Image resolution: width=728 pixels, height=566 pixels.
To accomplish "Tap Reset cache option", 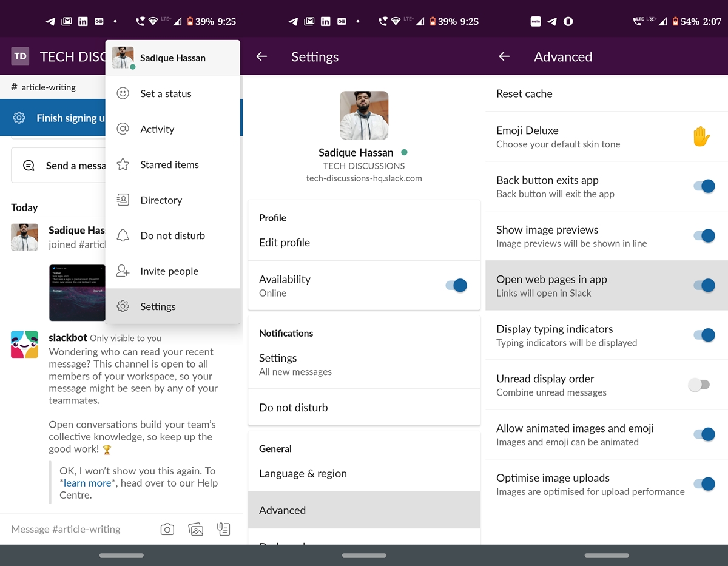I will [607, 93].
